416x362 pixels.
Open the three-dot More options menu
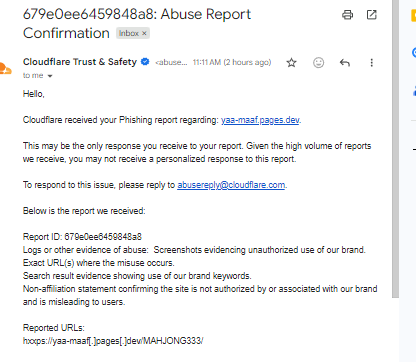371,63
